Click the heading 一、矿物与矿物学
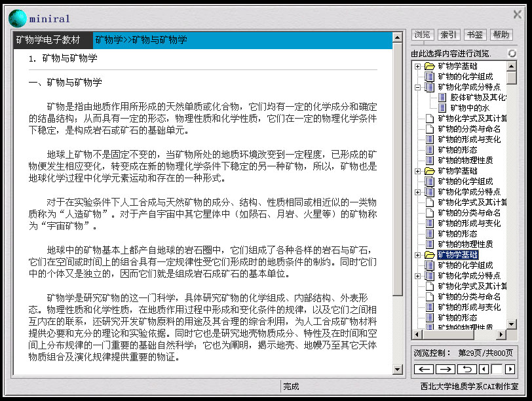The image size is (532, 401). [66, 83]
